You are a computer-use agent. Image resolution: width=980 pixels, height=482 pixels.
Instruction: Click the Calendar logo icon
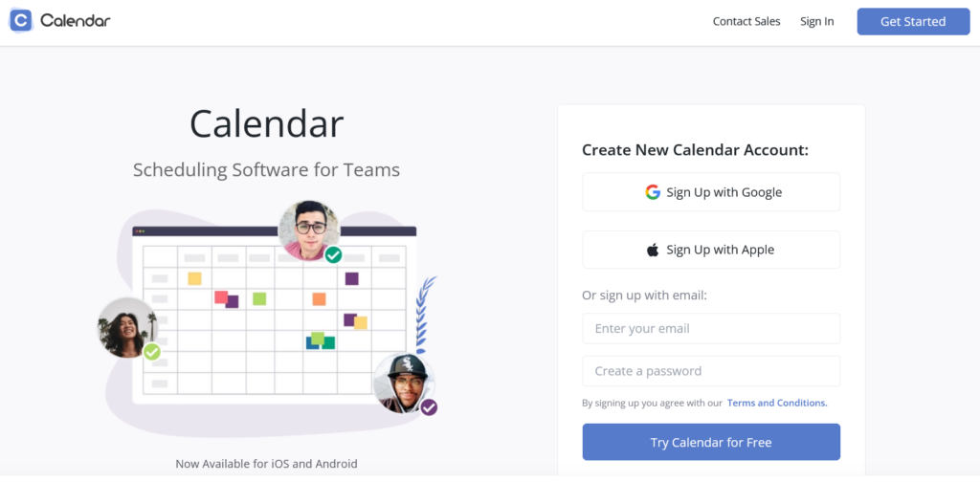[x=21, y=21]
